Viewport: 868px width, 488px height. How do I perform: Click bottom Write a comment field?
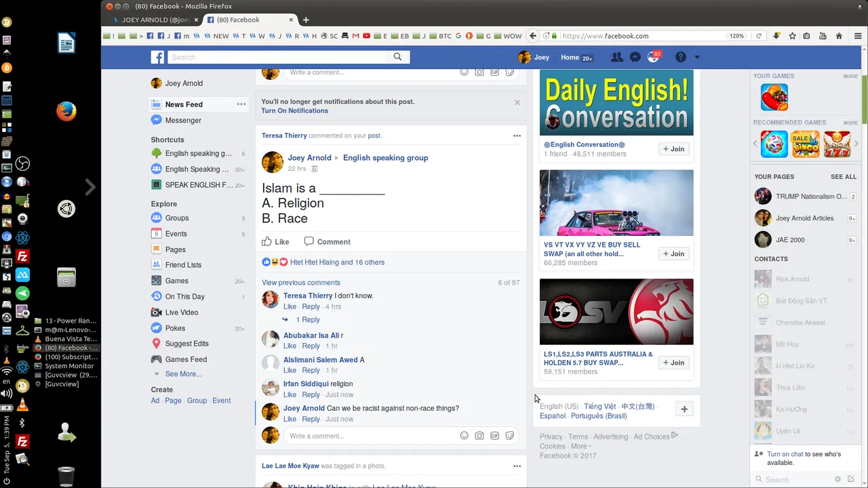pos(372,436)
